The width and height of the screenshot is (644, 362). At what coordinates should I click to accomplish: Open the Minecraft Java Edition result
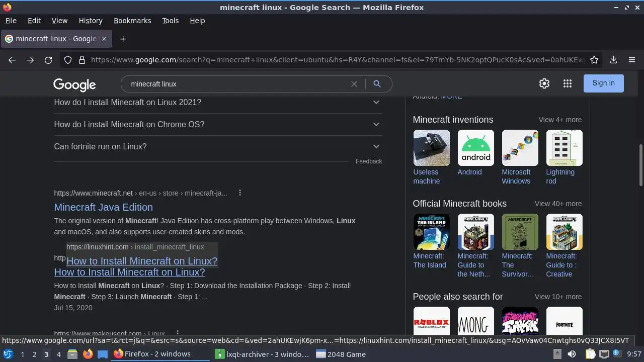coord(103,207)
